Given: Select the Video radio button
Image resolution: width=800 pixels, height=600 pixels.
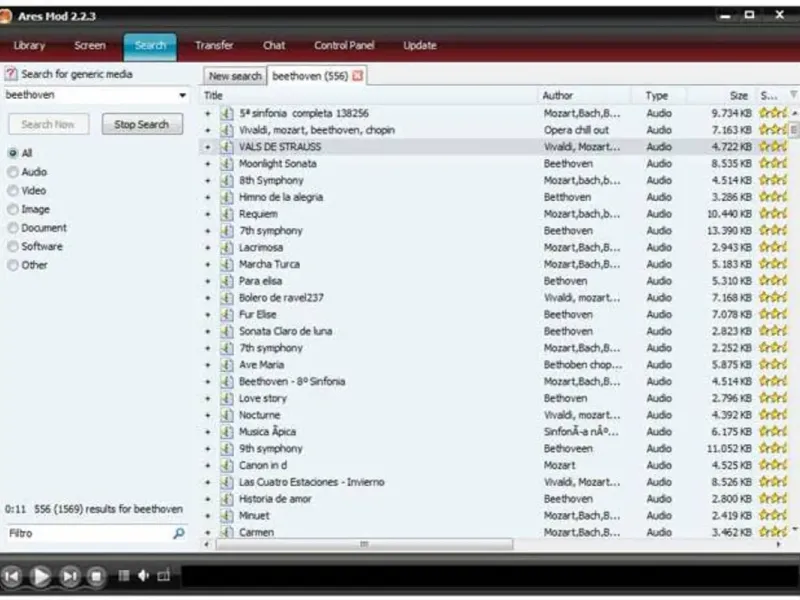Looking at the screenshot, I should [13, 191].
